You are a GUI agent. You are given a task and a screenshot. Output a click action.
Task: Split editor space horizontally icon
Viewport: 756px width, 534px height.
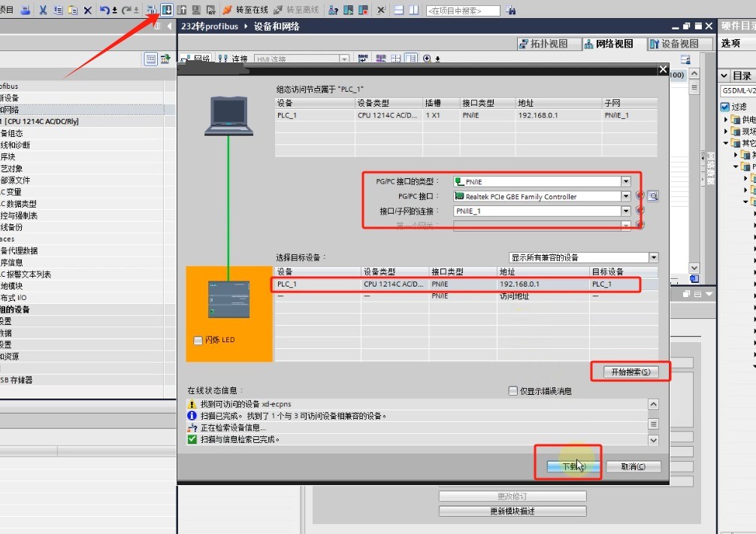coord(399,10)
